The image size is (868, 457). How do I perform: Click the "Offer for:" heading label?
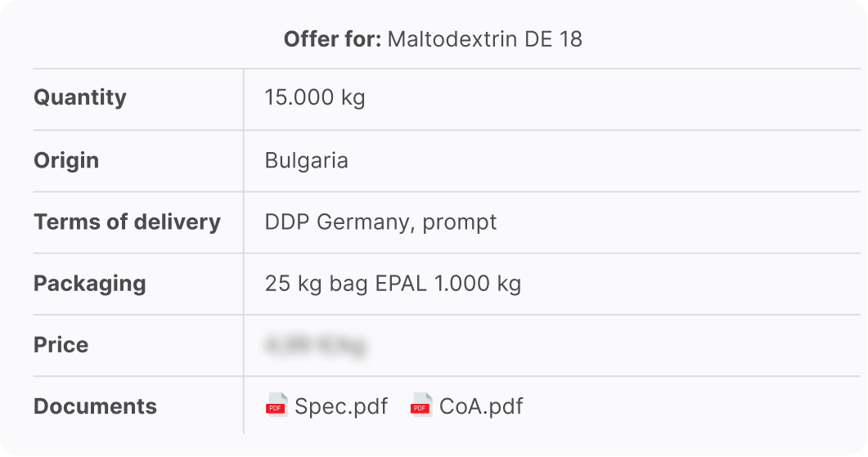point(332,38)
